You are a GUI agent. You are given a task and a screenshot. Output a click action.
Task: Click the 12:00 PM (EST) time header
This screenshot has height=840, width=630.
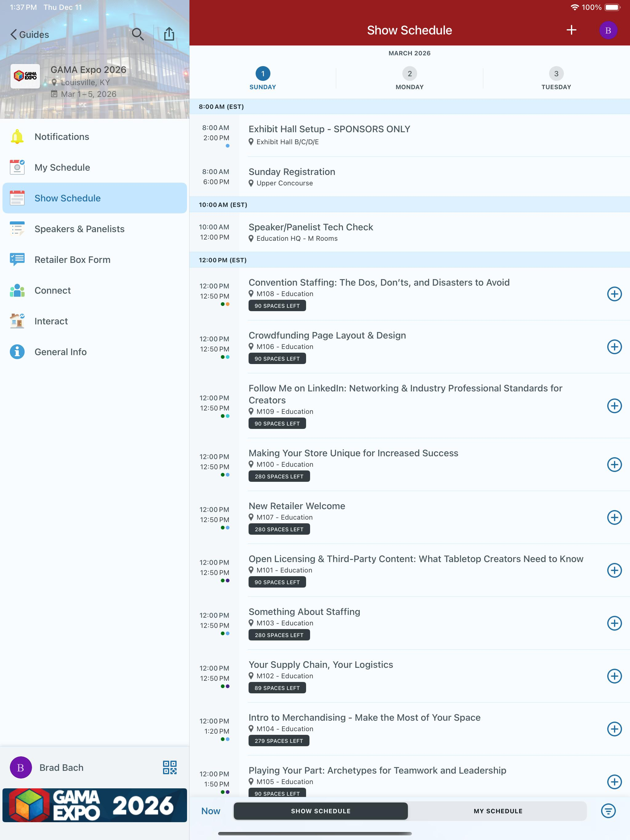[410, 260]
